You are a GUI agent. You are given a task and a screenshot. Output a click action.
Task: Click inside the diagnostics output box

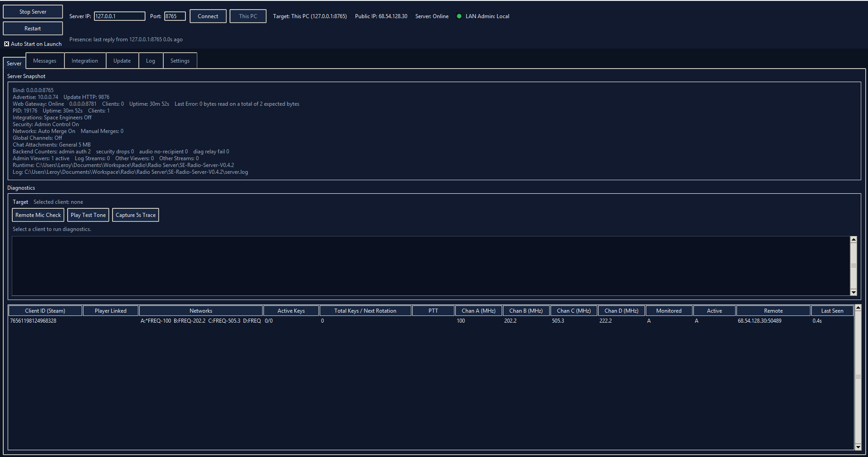tap(431, 266)
